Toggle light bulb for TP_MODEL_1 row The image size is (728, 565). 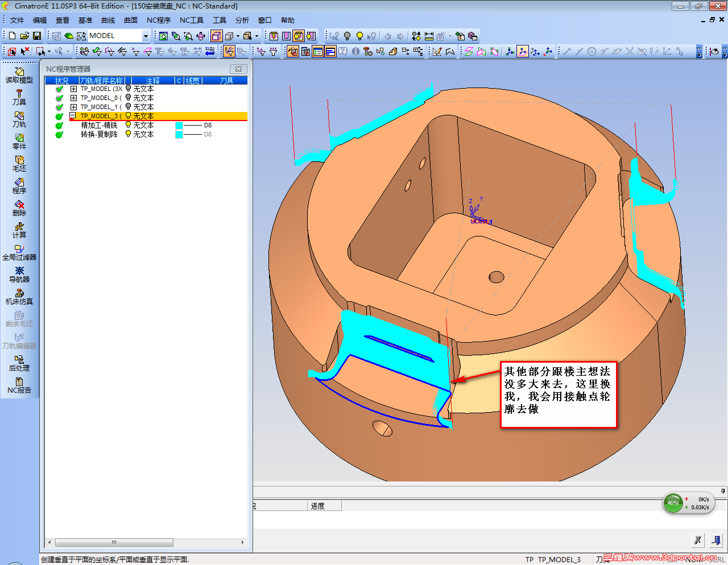[x=128, y=107]
